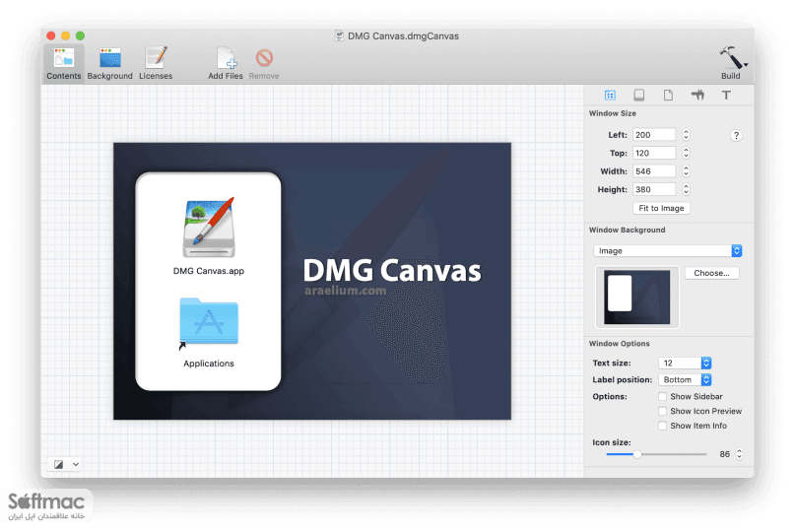Select the Applications folder icon on canvas

coord(209,321)
